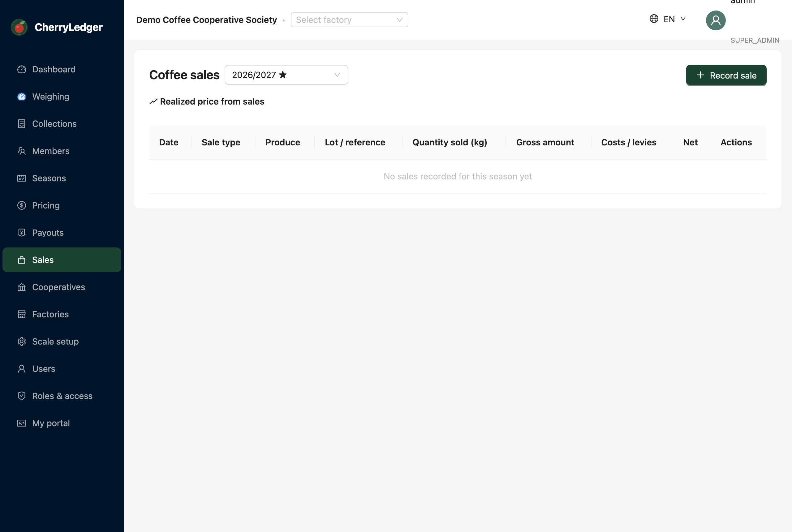Click the factory selector chevron arrow
Screen dimensions: 792x532
coord(400,20)
